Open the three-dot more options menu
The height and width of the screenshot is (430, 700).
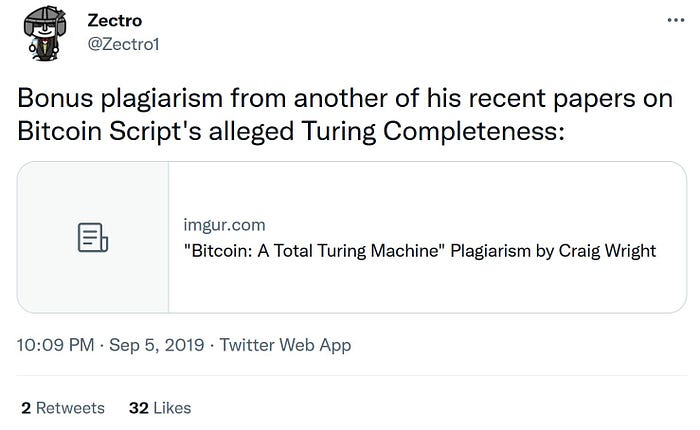coord(676,20)
